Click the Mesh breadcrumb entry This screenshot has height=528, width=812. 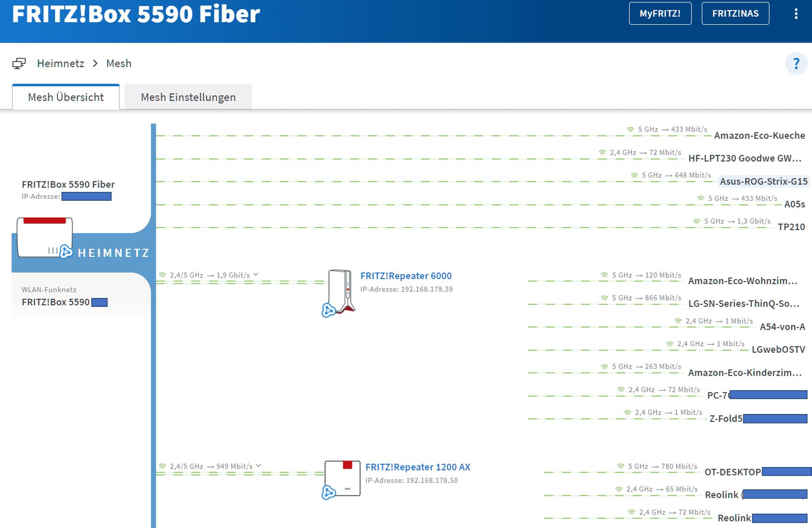point(119,63)
